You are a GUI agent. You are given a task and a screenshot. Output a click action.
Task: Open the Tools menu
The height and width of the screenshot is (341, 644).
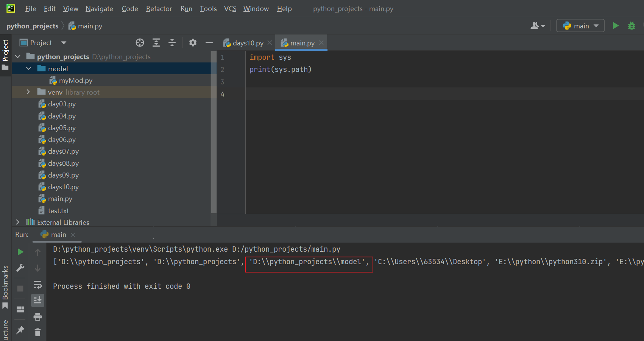click(x=208, y=8)
